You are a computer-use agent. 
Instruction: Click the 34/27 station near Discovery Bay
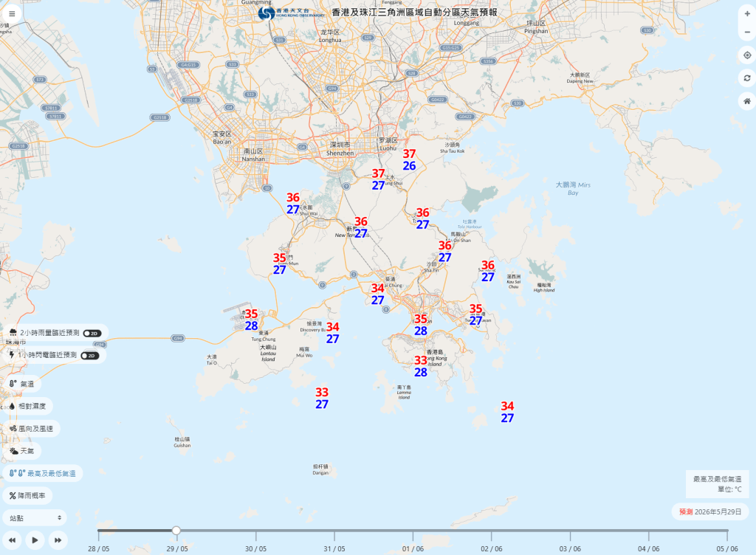(x=333, y=333)
